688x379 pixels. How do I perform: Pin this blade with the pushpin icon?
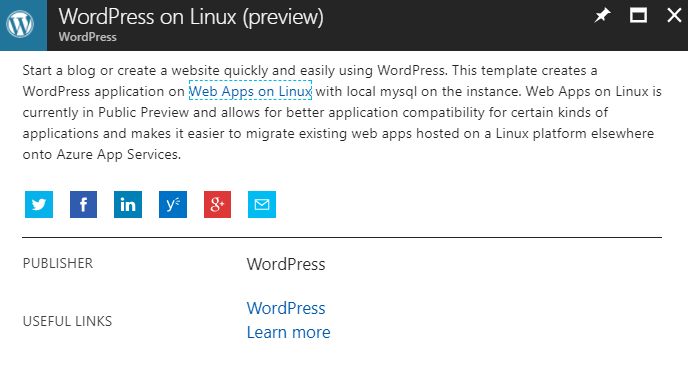tap(602, 16)
